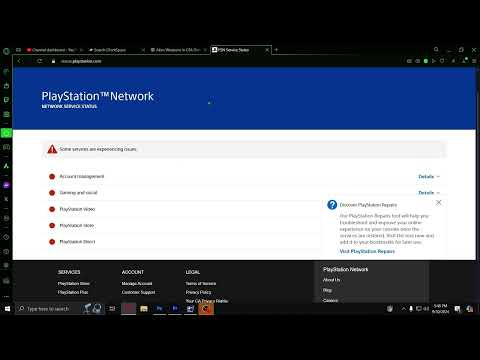Click the red warning triangle alert icon
480x360 pixels.
(x=52, y=149)
